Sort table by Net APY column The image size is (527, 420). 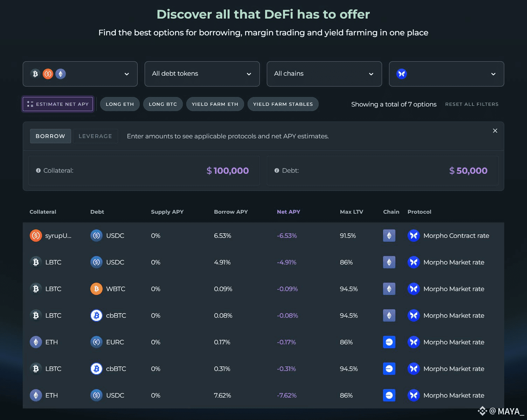(289, 212)
